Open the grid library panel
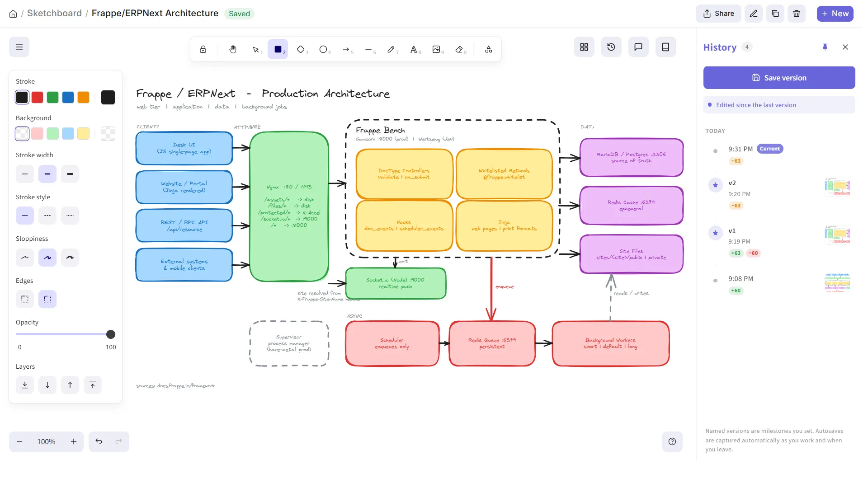Viewport: 868px width, 488px height. tap(584, 47)
